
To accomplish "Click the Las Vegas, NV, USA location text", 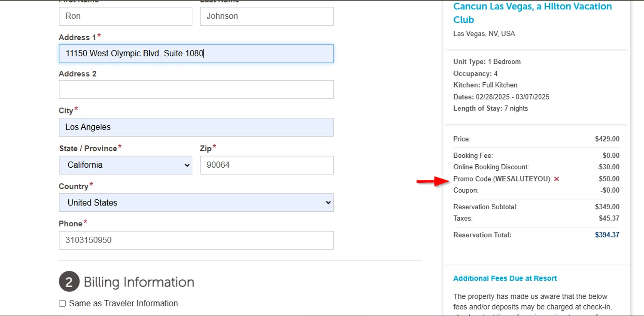I will [x=484, y=33].
